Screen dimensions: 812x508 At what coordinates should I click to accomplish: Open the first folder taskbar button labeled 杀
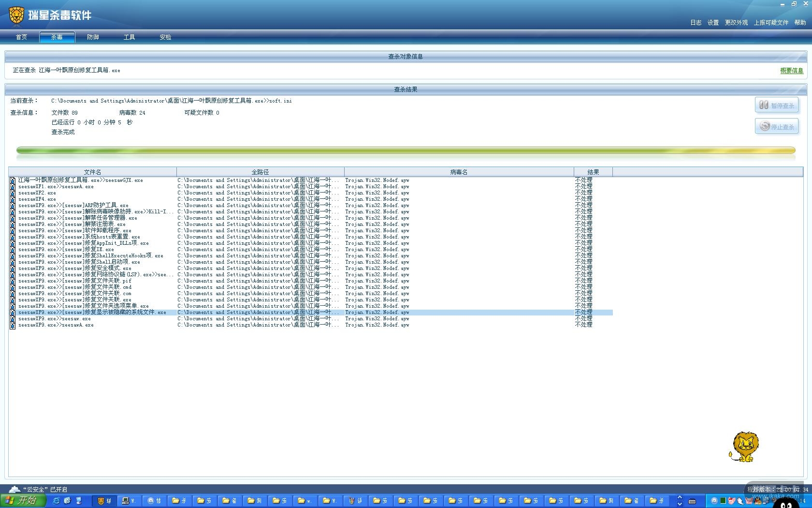tap(179, 501)
